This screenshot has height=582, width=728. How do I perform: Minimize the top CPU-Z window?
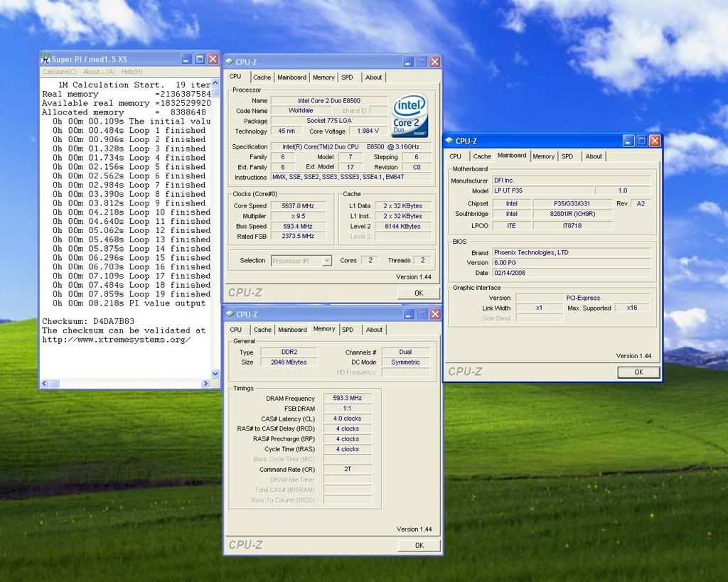408,62
